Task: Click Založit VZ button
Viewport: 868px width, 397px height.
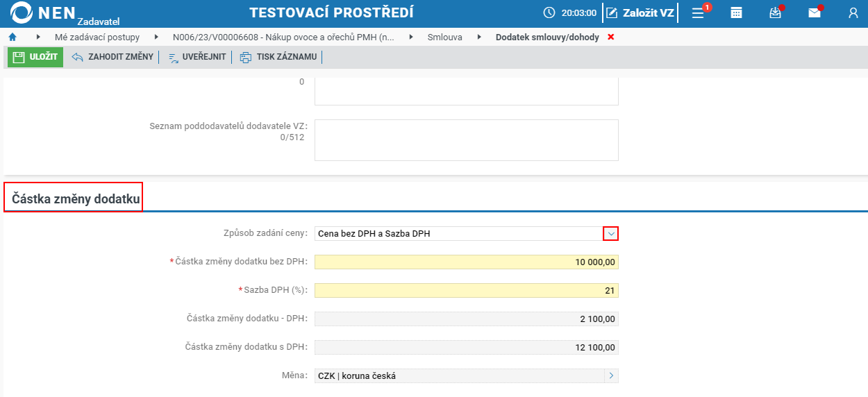Action: [640, 13]
